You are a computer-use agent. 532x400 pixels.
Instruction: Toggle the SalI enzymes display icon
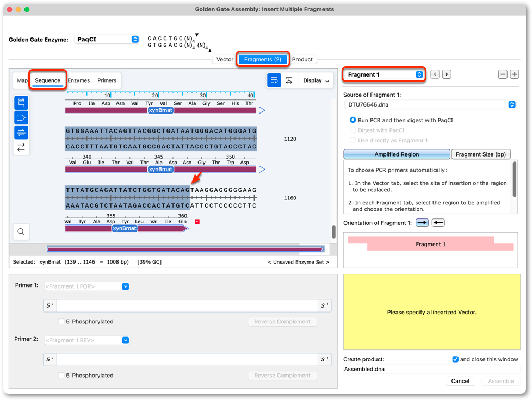click(x=21, y=103)
